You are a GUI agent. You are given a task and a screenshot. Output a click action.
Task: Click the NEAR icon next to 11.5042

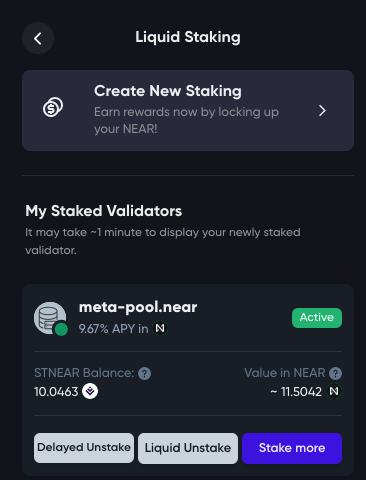[334, 391]
